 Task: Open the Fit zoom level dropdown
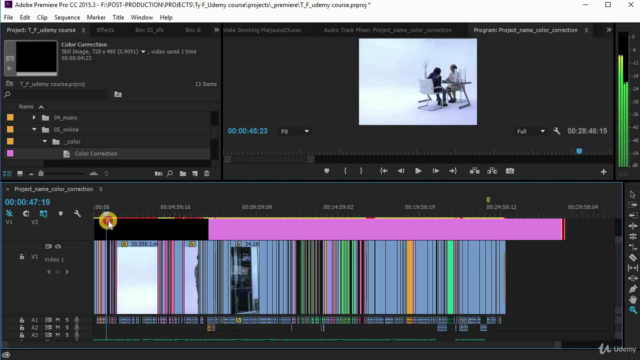coord(295,131)
